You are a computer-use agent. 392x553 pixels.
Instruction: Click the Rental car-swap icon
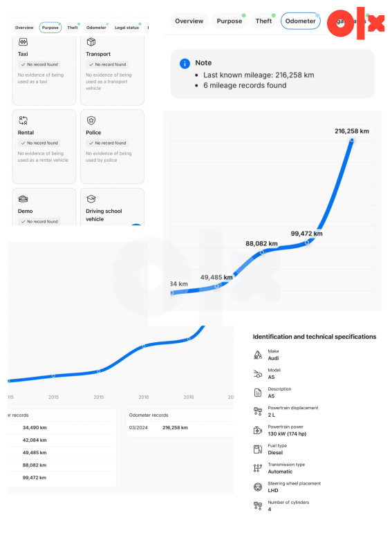(x=23, y=120)
